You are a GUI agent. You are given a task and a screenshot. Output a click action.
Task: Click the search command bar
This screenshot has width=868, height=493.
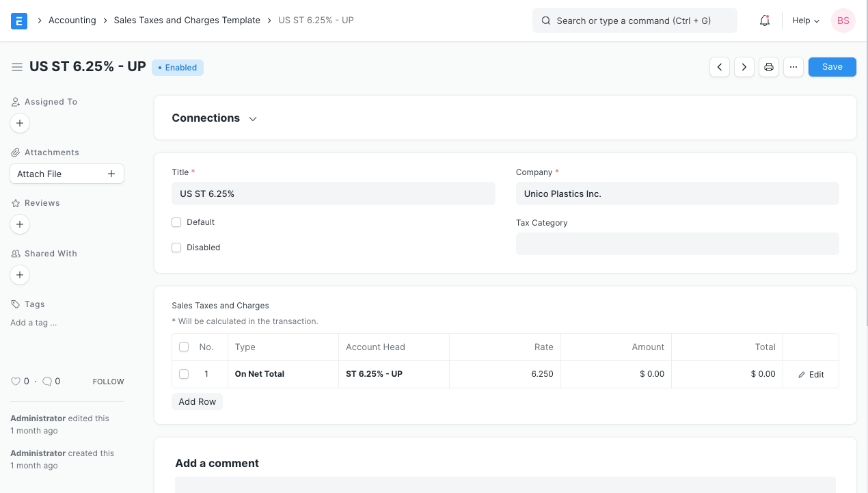click(634, 21)
